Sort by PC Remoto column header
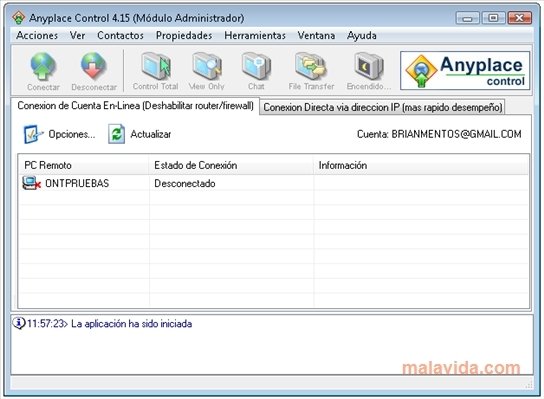Image resolution: width=544 pixels, height=399 pixels. pyautogui.click(x=84, y=165)
